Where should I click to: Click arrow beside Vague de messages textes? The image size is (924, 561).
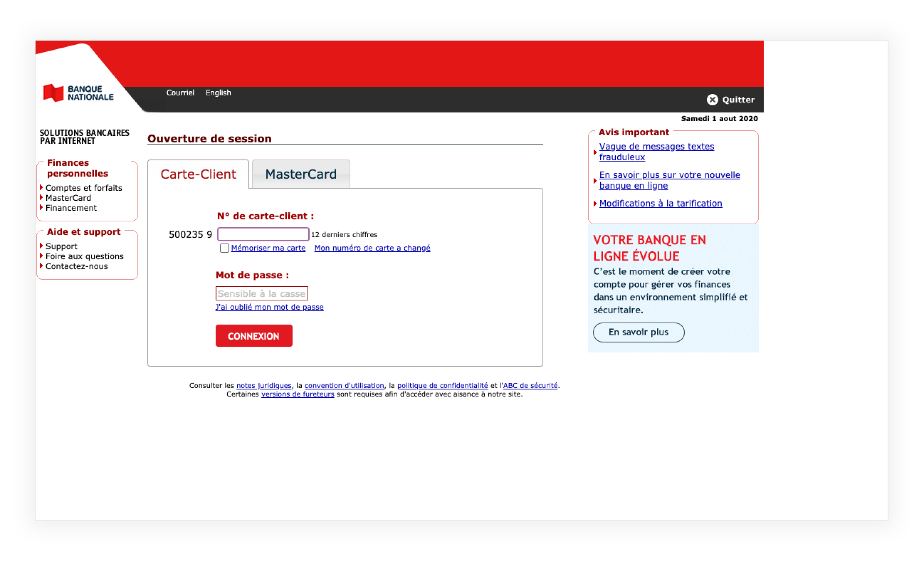tap(595, 152)
